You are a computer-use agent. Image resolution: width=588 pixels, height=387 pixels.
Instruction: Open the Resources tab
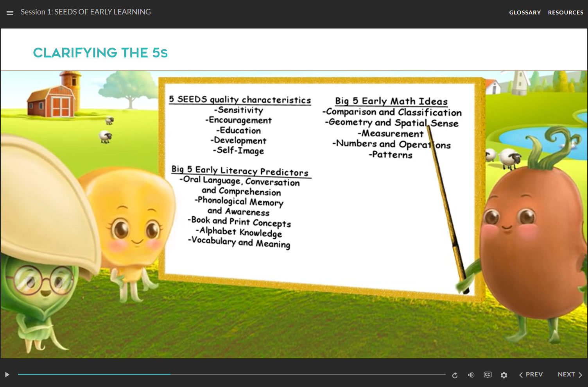565,12
